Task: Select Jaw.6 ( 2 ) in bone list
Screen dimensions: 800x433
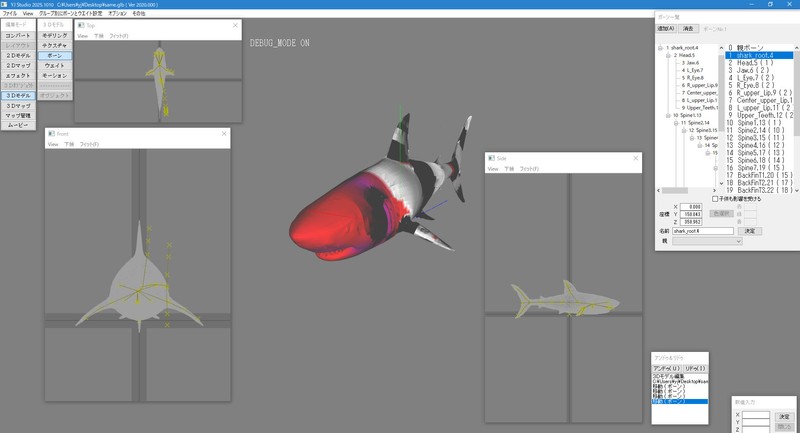Action: click(759, 70)
